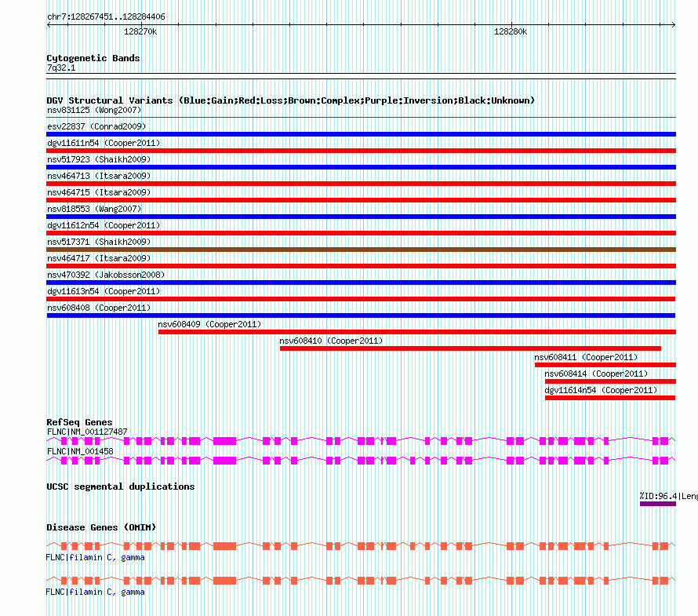Screen dimensions: 698x616
Task: Click the nsv470392 (Jakobsson2008) label
Action: 106,275
